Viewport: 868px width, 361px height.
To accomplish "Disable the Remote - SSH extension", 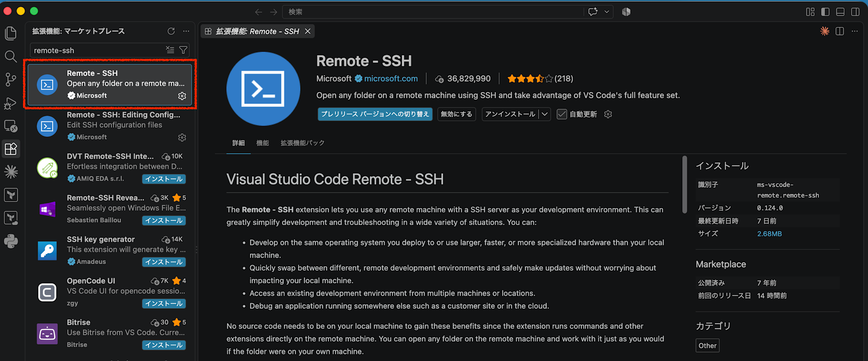I will (x=457, y=114).
